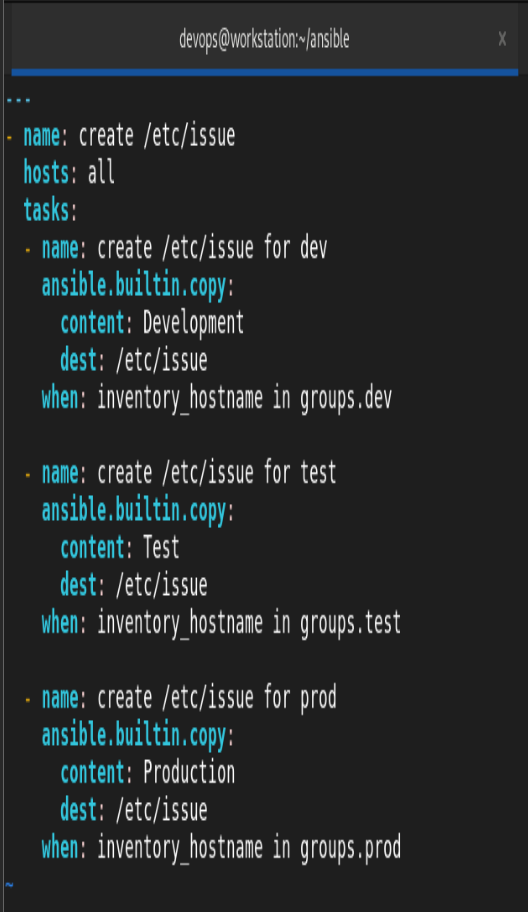
Task: Click the tilde empty-line marker at bottom
Action: coord(9,885)
